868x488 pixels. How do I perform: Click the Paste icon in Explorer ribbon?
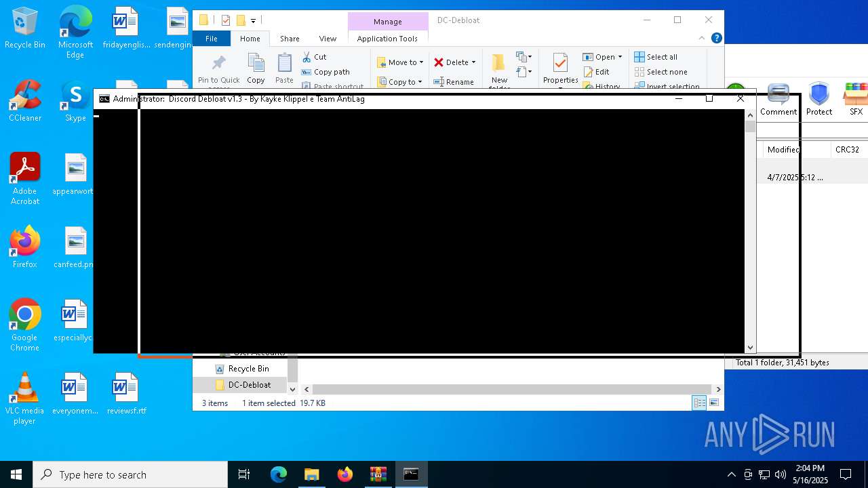click(284, 69)
